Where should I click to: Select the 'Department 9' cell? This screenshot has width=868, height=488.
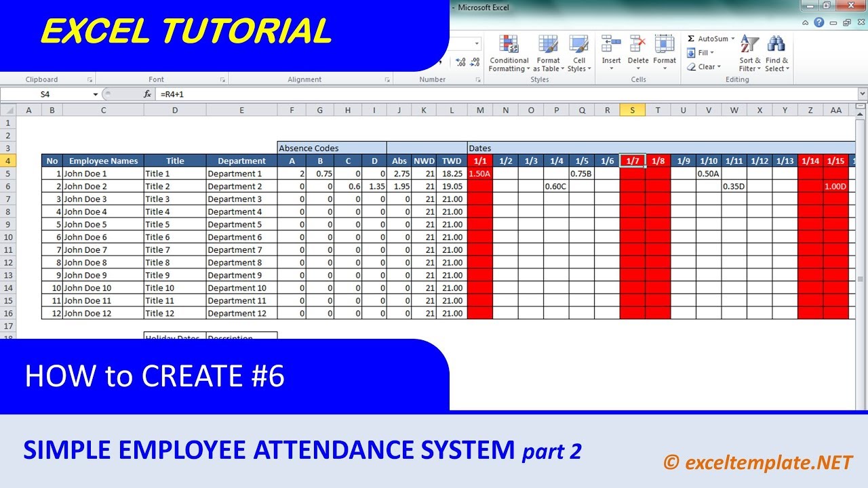pos(241,275)
